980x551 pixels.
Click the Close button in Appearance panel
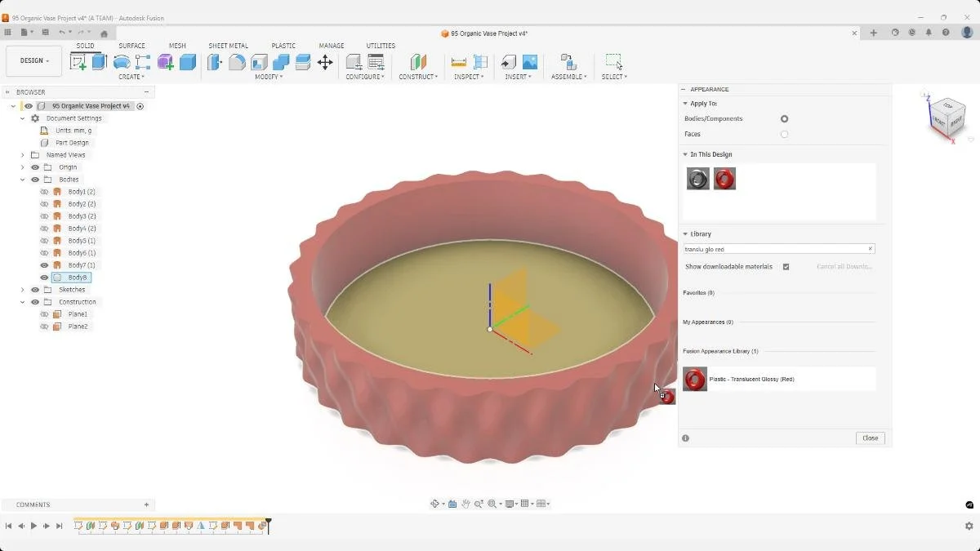[870, 438]
